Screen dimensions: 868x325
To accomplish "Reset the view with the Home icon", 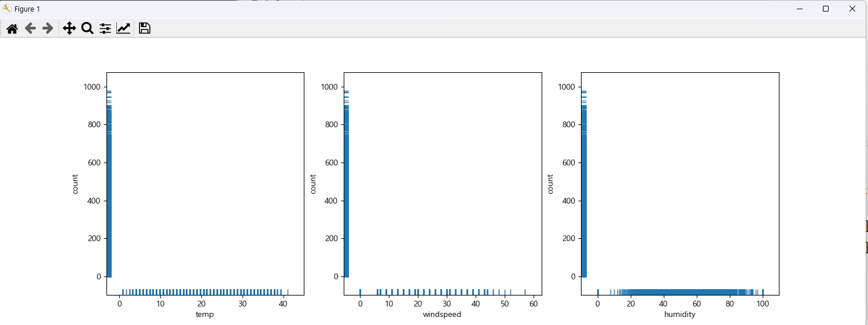I will [12, 28].
